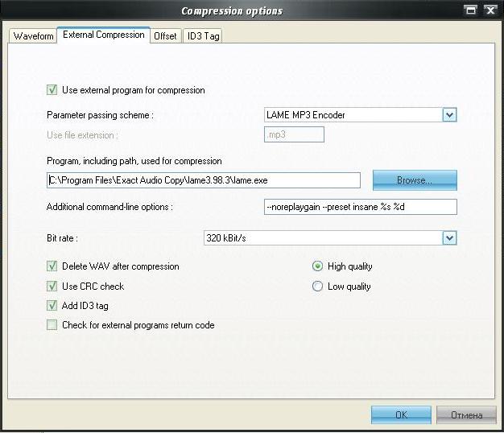The image size is (504, 433).
Task: Uncheck Use external program for compression
Action: (52, 90)
